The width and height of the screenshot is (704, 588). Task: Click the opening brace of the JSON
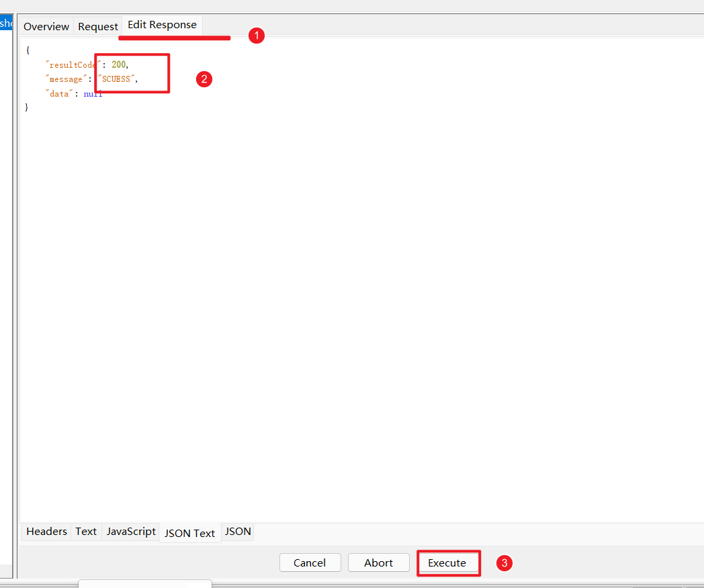coord(28,50)
